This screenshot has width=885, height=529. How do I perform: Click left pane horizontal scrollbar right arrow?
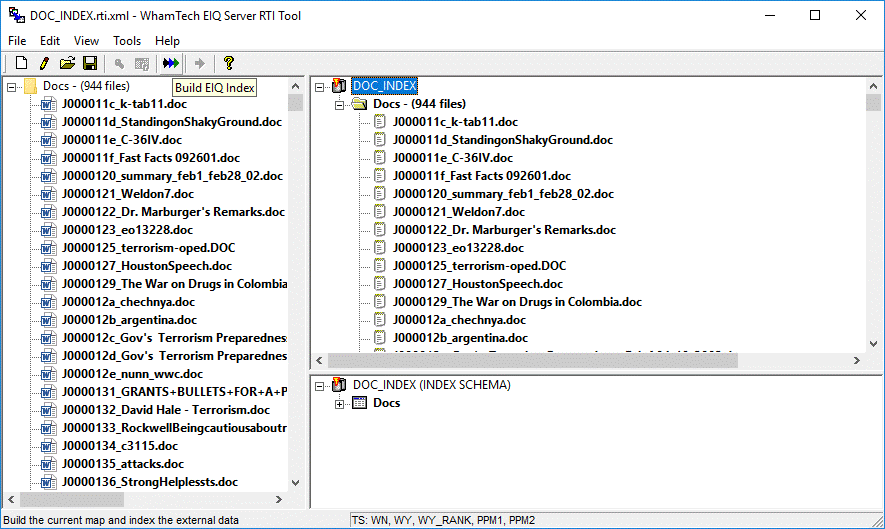278,500
